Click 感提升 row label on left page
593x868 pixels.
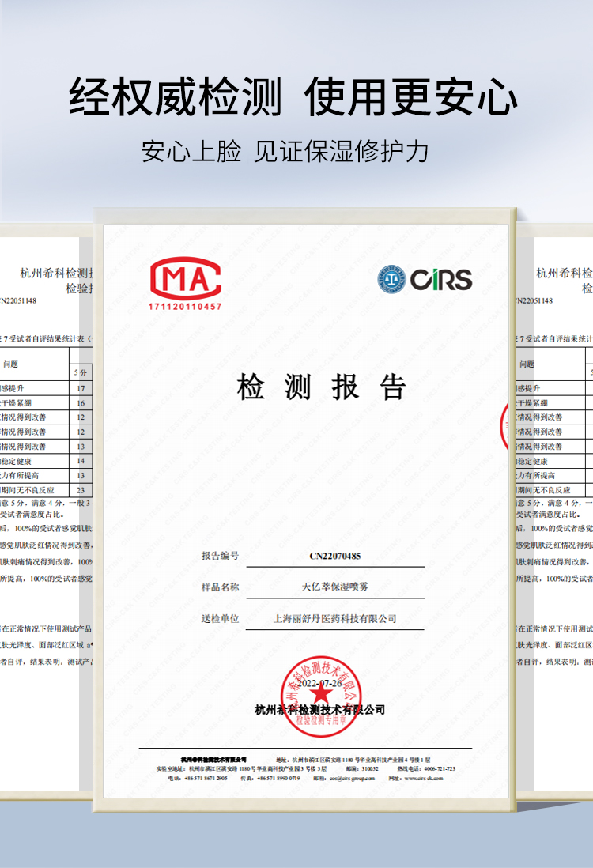(x=12, y=389)
